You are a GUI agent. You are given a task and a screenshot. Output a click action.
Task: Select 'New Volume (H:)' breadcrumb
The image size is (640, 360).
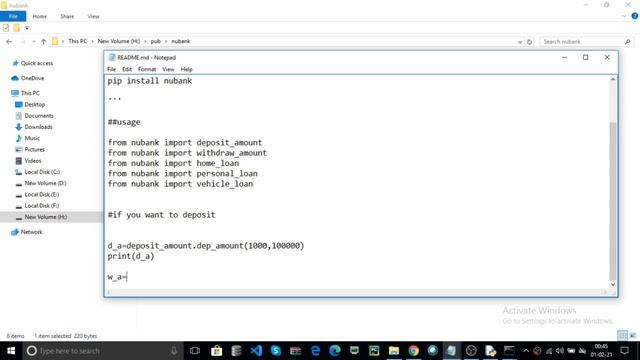pos(119,41)
